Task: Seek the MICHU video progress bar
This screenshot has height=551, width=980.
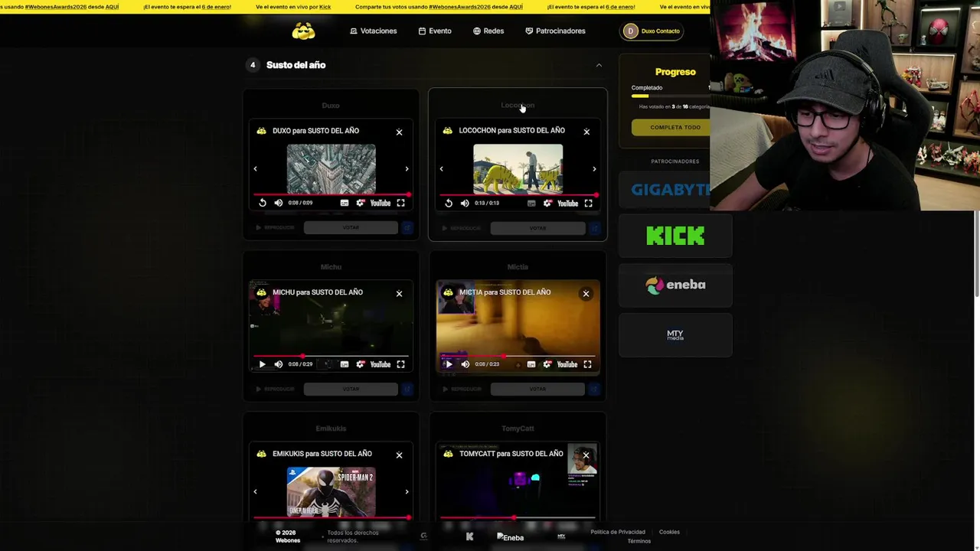Action: tap(332, 356)
